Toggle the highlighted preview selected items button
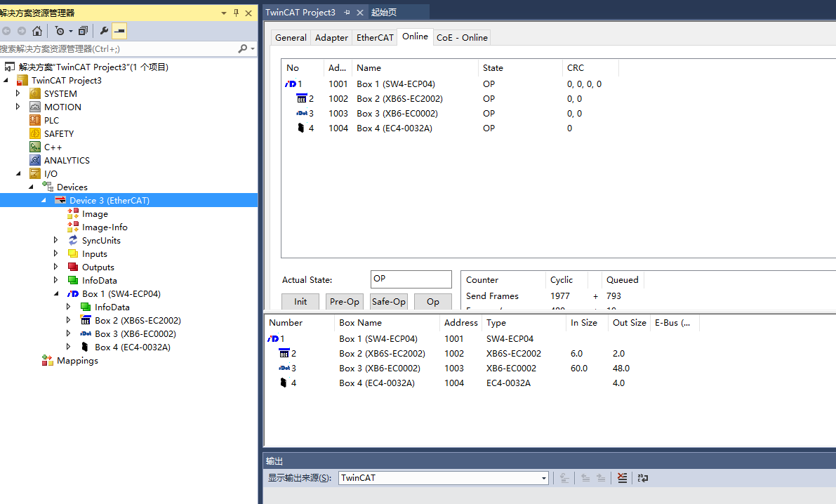 click(119, 31)
